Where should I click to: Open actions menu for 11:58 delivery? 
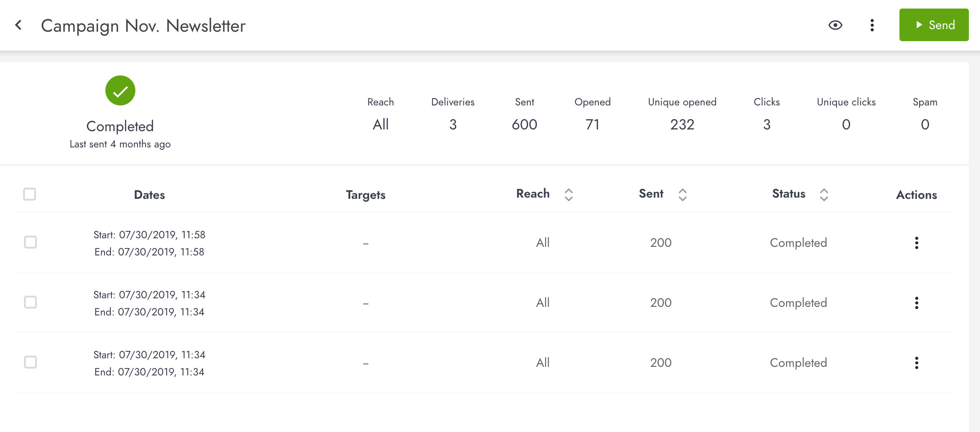point(917,243)
